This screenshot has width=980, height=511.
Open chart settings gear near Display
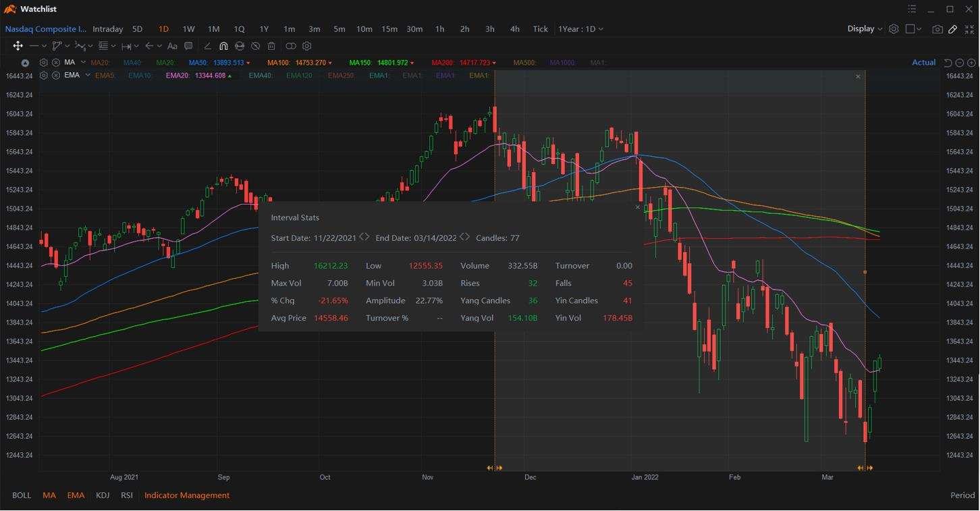(894, 29)
